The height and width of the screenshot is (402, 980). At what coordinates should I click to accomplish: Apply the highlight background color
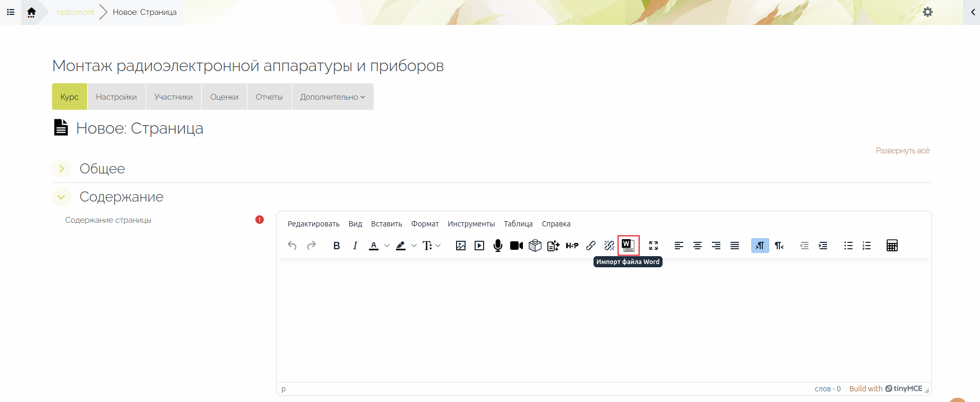(x=401, y=246)
